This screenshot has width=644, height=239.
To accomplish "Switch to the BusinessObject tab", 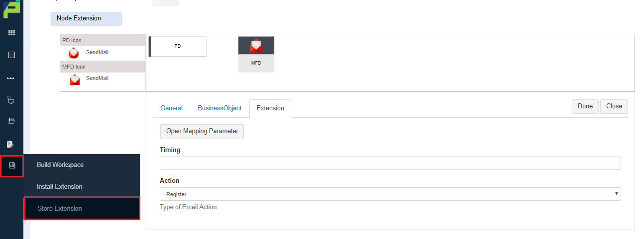I will point(219,108).
